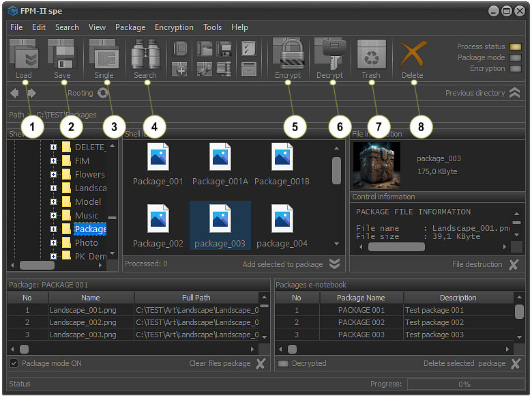The image size is (532, 396).
Task: Click the dashed-selection page small toolbar icon
Action: click(x=180, y=48)
